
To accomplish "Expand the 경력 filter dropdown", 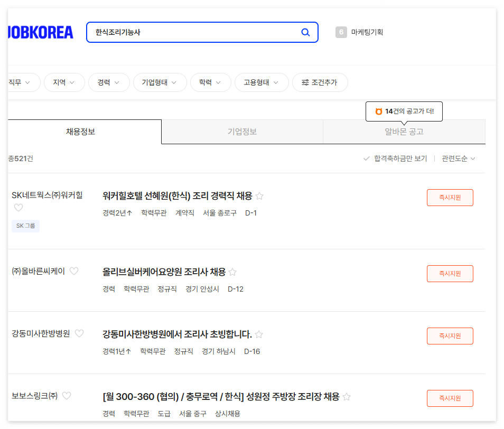I will pos(109,82).
